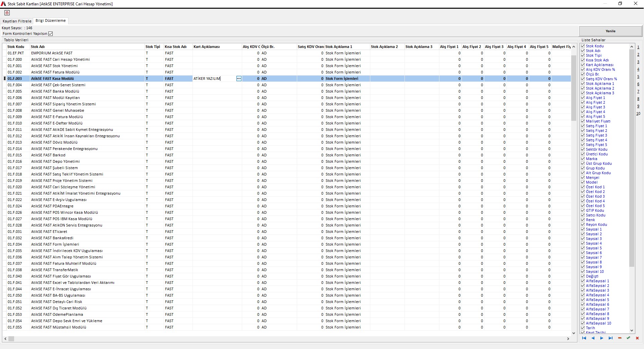This screenshot has width=644, height=349.
Task: Click Stok Açıklama 2 column header
Action: pyautogui.click(x=387, y=47)
